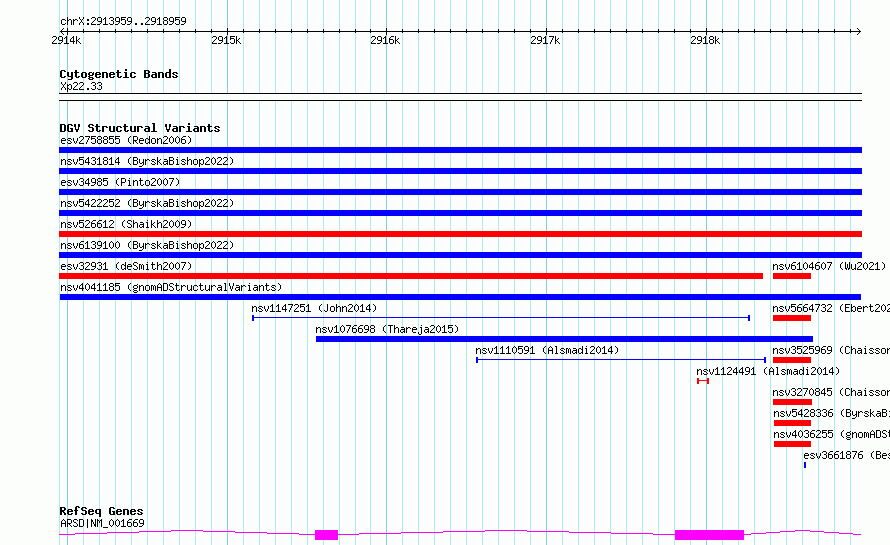Select the red bar under nsv5664732
Viewport: 890px width, 545px height.
(792, 318)
